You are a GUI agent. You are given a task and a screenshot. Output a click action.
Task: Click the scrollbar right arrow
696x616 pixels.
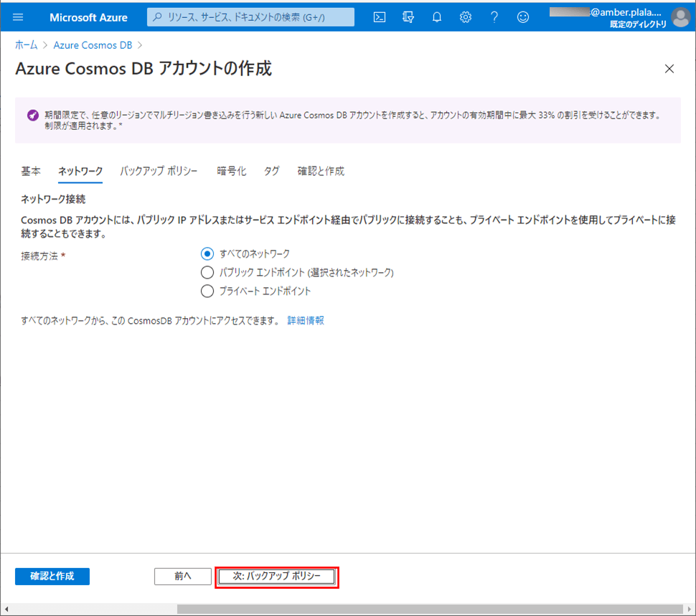coord(689,609)
